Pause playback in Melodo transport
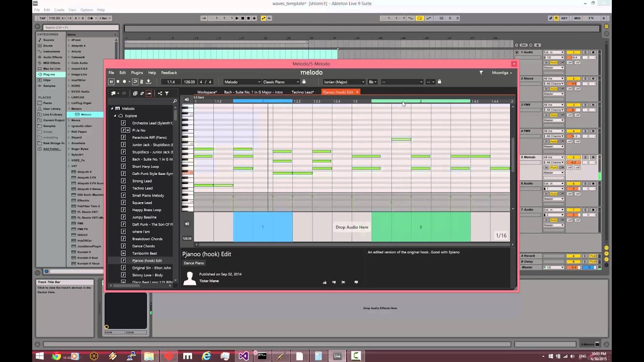644x362 pixels. point(111,82)
